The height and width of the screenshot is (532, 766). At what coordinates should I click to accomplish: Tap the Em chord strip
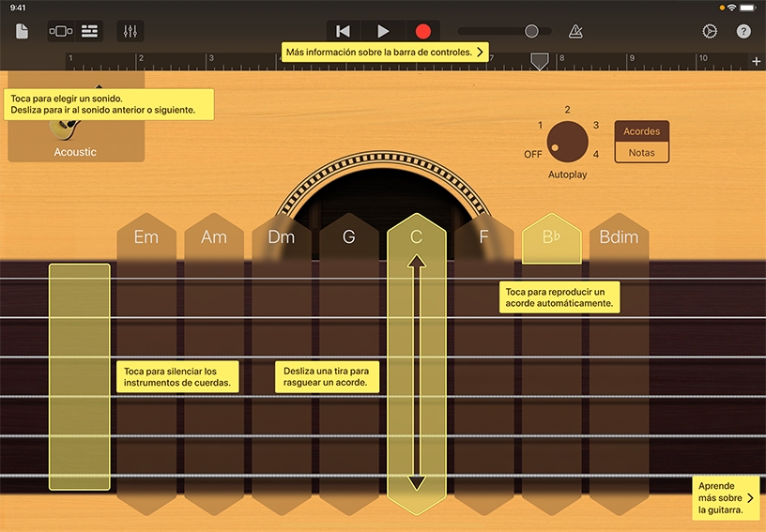point(146,364)
